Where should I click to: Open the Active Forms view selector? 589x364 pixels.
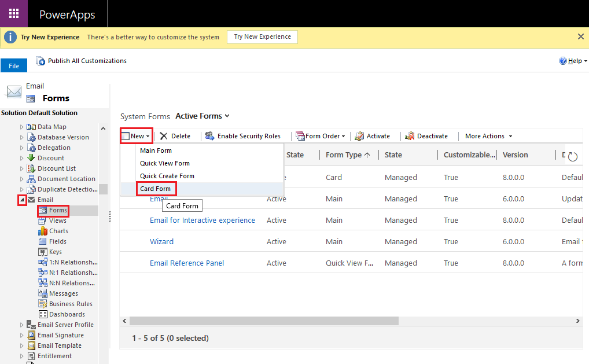(x=203, y=116)
